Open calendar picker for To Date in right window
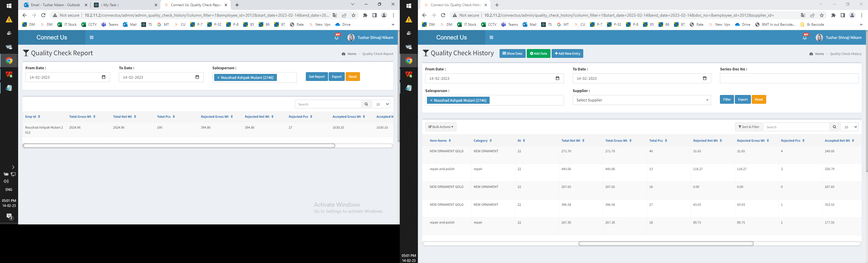The width and height of the screenshot is (868, 263). click(705, 78)
